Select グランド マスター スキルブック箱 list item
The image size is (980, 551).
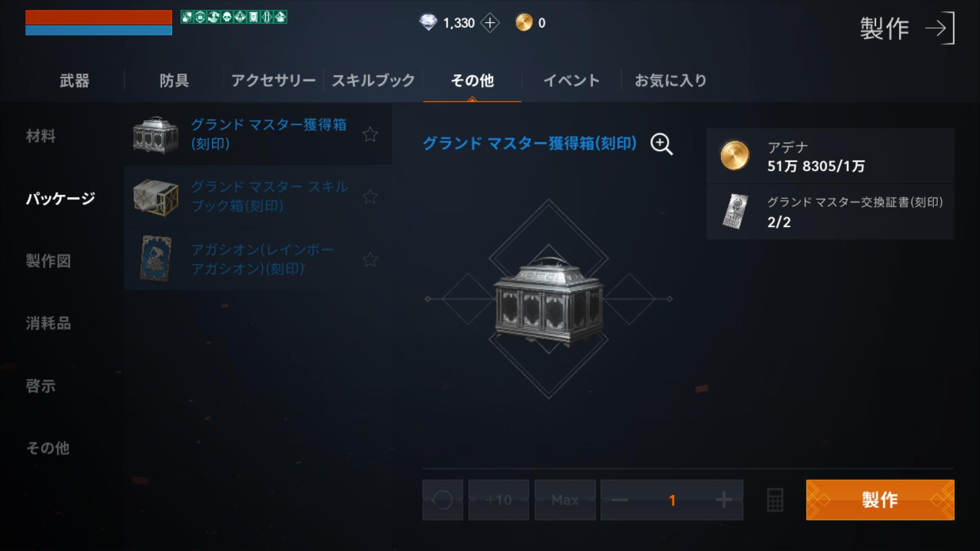click(x=257, y=196)
